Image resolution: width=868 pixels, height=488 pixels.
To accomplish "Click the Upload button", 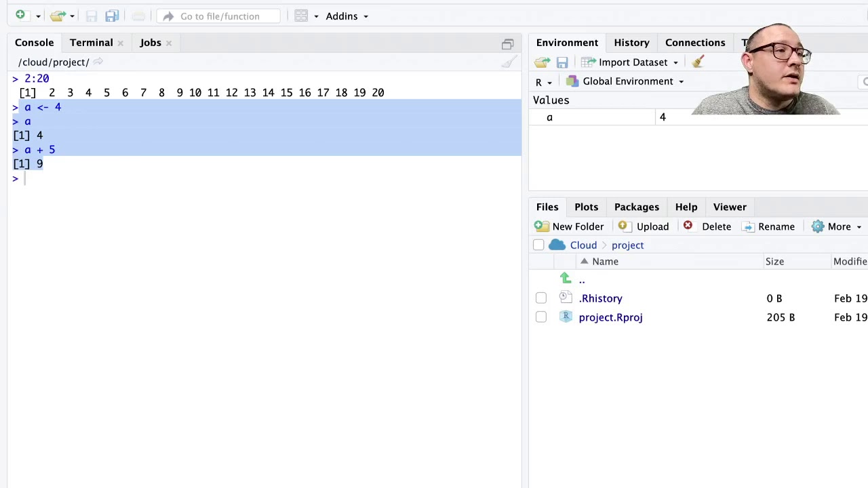I will point(644,226).
